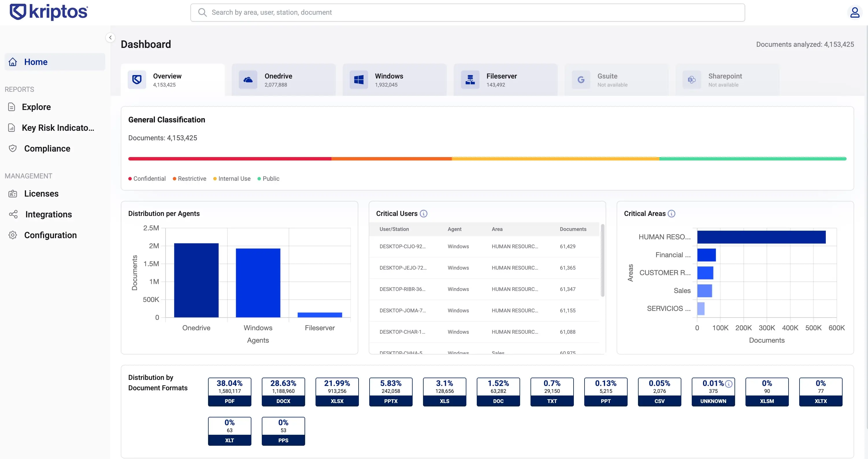Click the Critical Areas info icon
This screenshot has width=868, height=459.
pos(672,214)
